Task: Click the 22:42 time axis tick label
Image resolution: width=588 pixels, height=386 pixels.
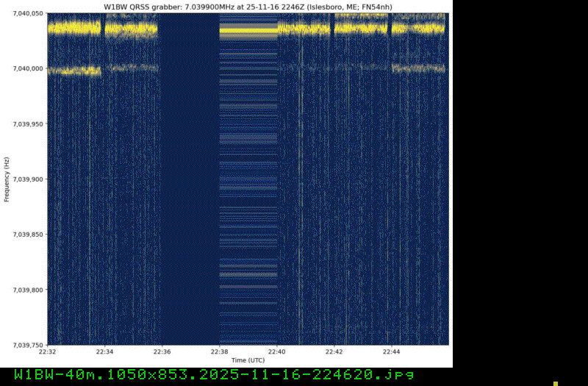Action: pos(334,352)
